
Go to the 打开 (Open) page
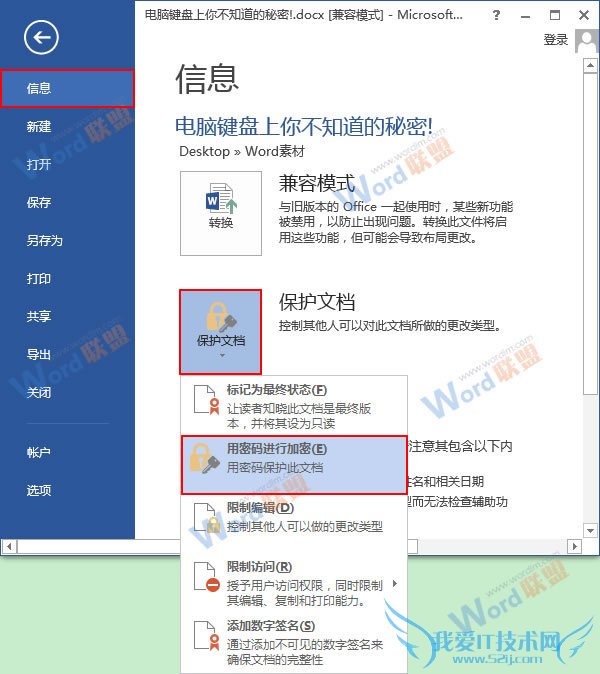[x=67, y=164]
